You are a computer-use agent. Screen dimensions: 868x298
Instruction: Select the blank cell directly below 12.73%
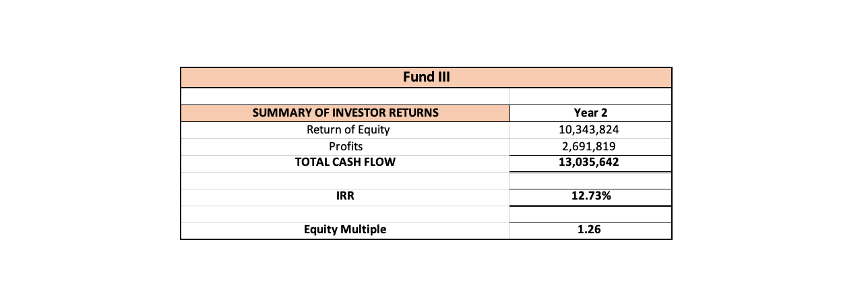click(x=590, y=214)
